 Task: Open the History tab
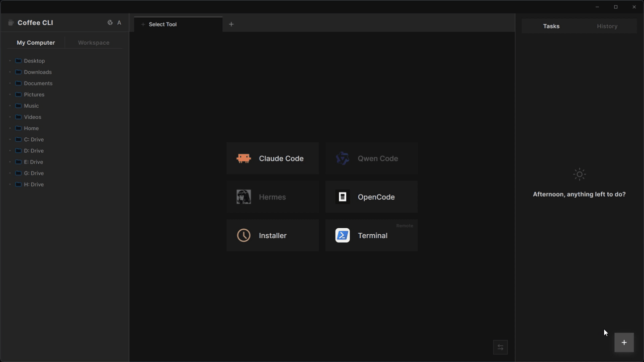click(607, 26)
